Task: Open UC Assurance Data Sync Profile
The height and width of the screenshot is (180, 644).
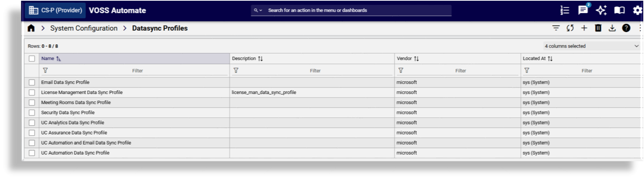Action: (74, 133)
